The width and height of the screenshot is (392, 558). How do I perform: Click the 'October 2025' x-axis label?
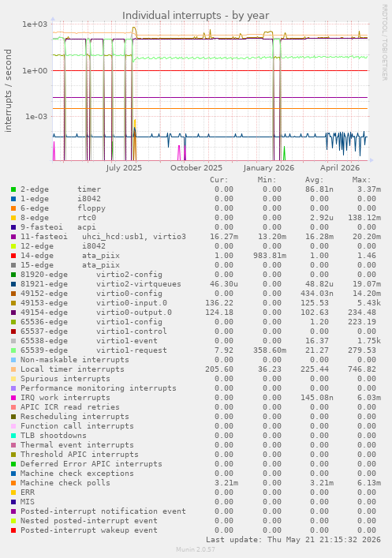(196, 168)
